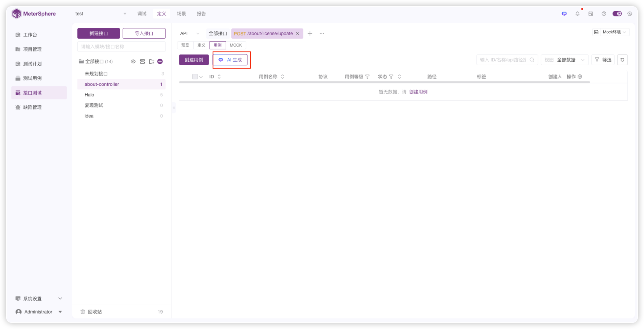
Task: Click the environment icon beside Mock环境
Action: pyautogui.click(x=596, y=32)
